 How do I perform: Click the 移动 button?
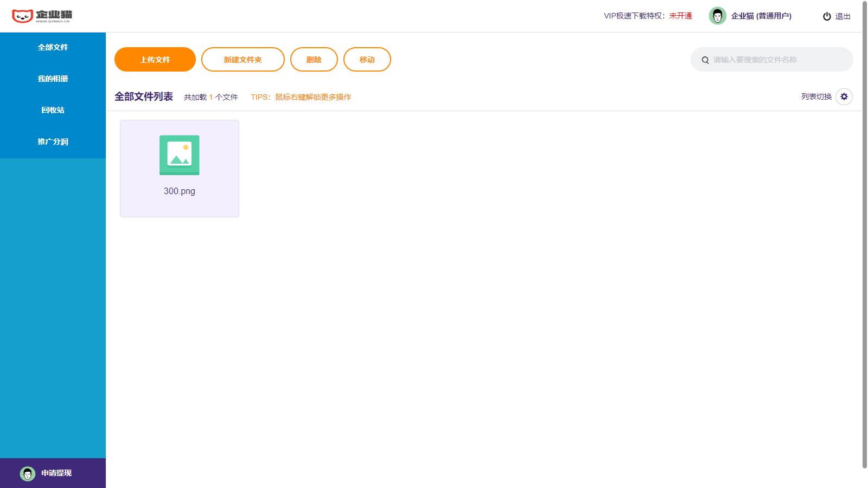[x=367, y=59]
